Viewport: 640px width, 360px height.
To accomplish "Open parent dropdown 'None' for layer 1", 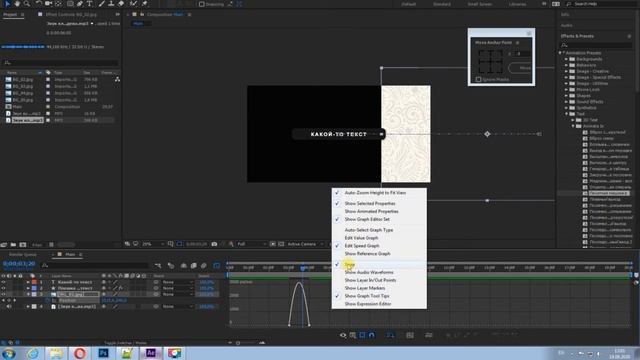I will (178, 282).
